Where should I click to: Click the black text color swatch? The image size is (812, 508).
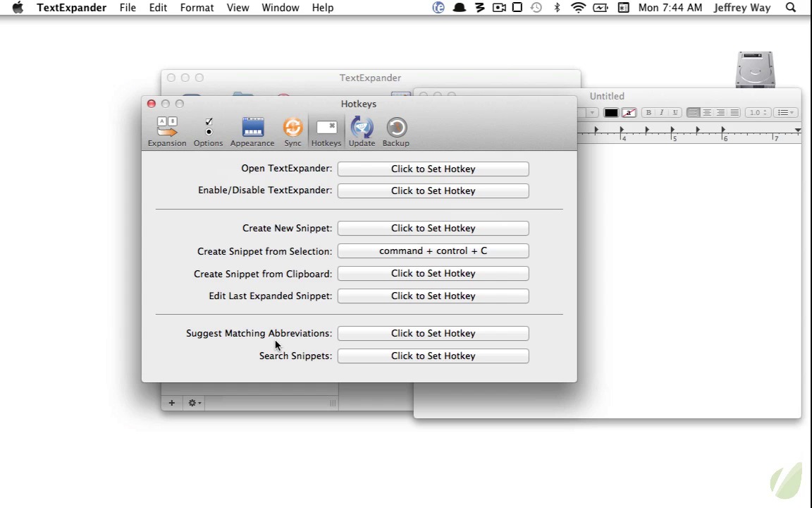[611, 112]
